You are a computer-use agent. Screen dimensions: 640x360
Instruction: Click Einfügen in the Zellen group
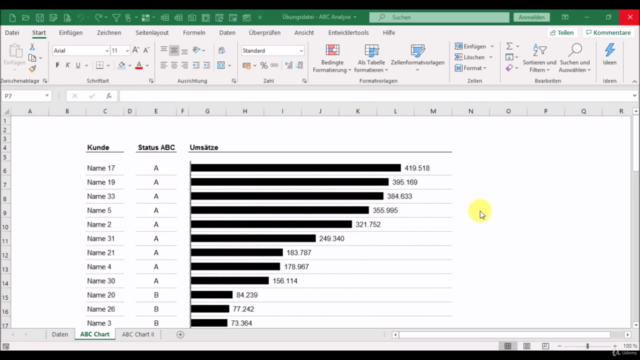pos(474,47)
